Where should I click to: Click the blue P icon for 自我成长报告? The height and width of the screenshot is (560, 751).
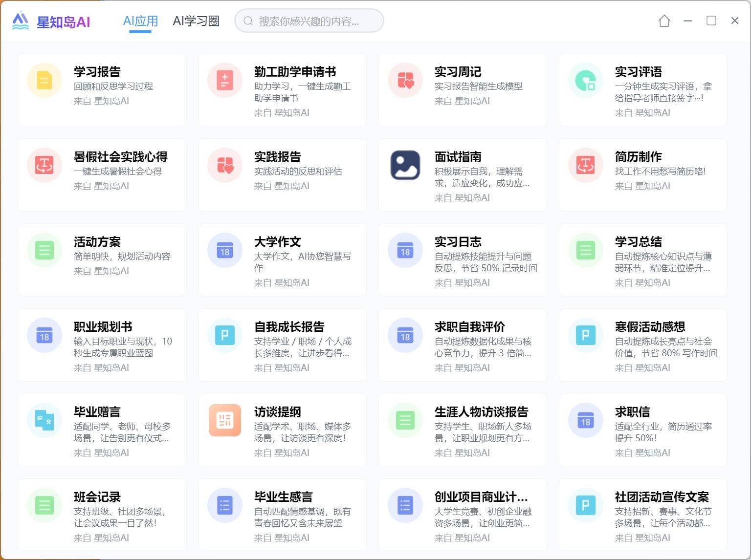[225, 335]
